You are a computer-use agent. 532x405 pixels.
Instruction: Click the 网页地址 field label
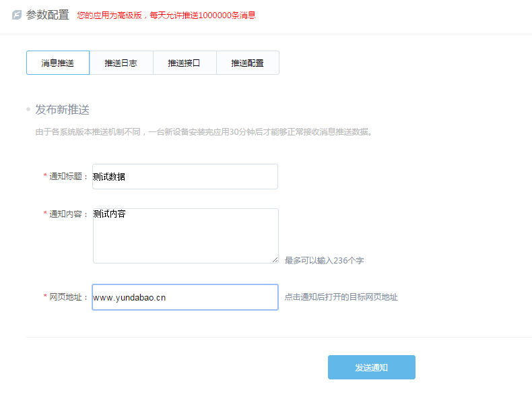(x=68, y=297)
